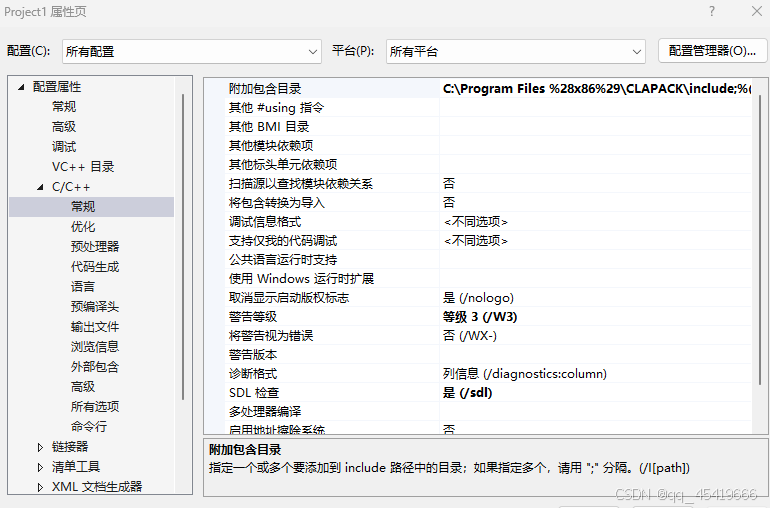Collapse the C/C++ tree node
Image resolution: width=770 pixels, height=508 pixels.
click(x=40, y=187)
